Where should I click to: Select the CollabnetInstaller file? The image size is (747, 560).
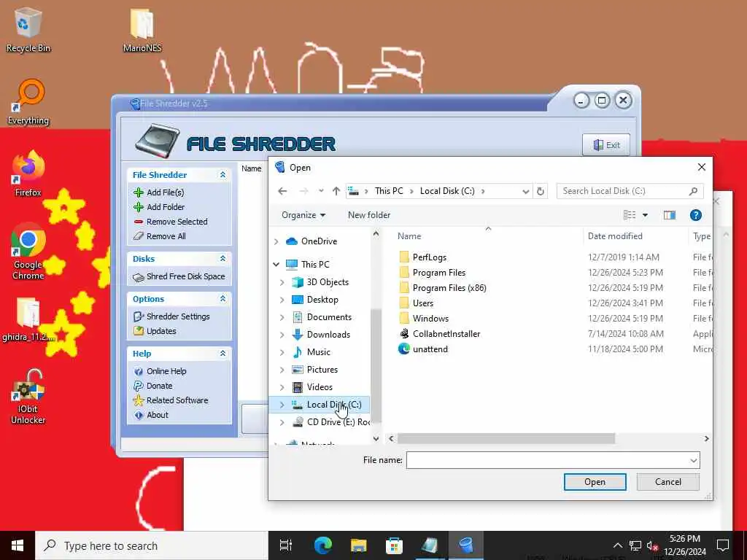[x=446, y=334]
